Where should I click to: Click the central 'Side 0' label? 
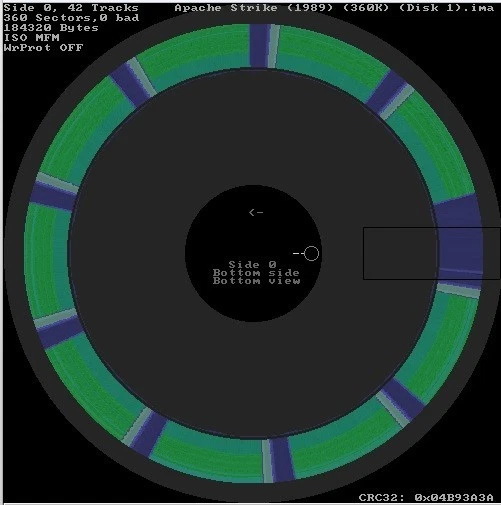(x=253, y=265)
